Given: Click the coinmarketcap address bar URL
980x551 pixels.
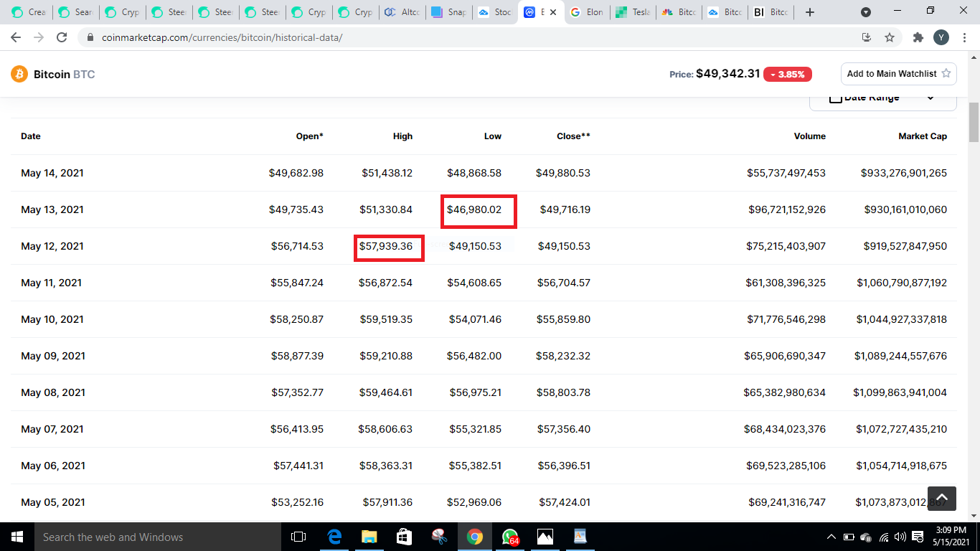Looking at the screenshot, I should click(x=222, y=37).
